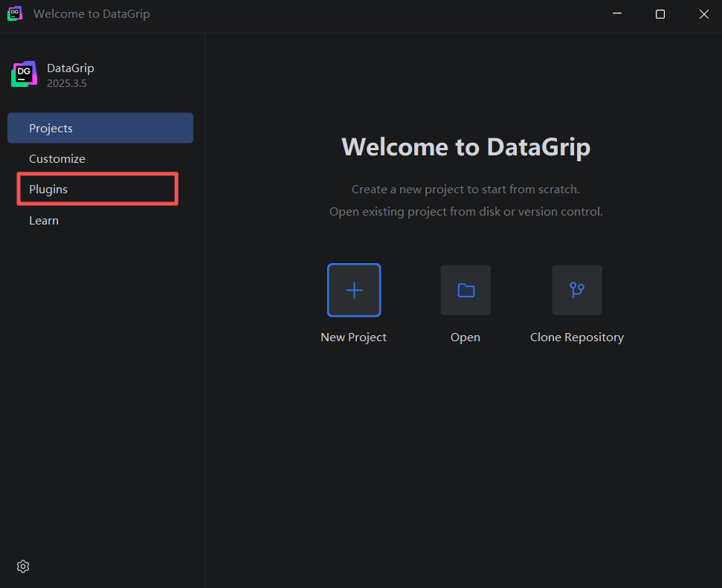Click the Open folder icon
The height and width of the screenshot is (588, 722).
click(x=465, y=290)
